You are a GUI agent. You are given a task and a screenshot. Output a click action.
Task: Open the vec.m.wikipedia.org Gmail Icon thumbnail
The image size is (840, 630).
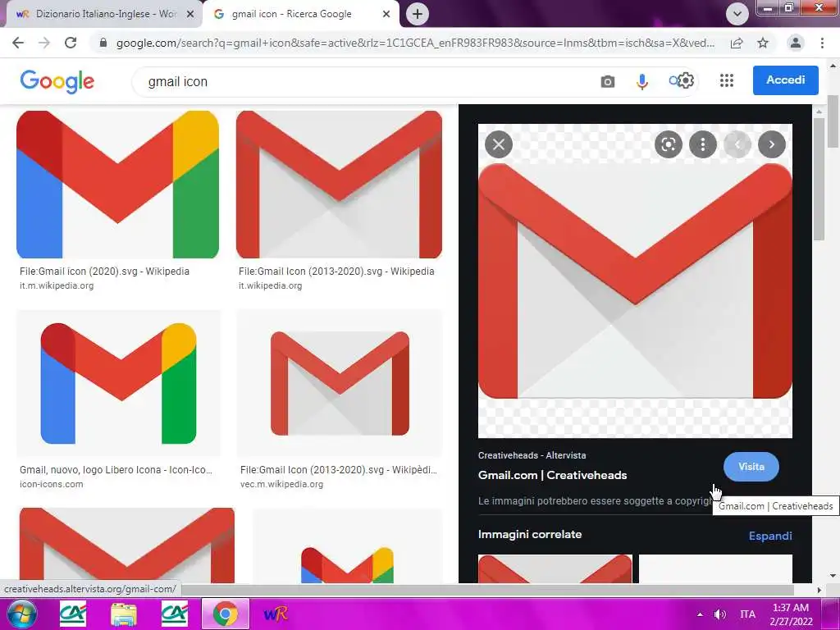(x=340, y=383)
